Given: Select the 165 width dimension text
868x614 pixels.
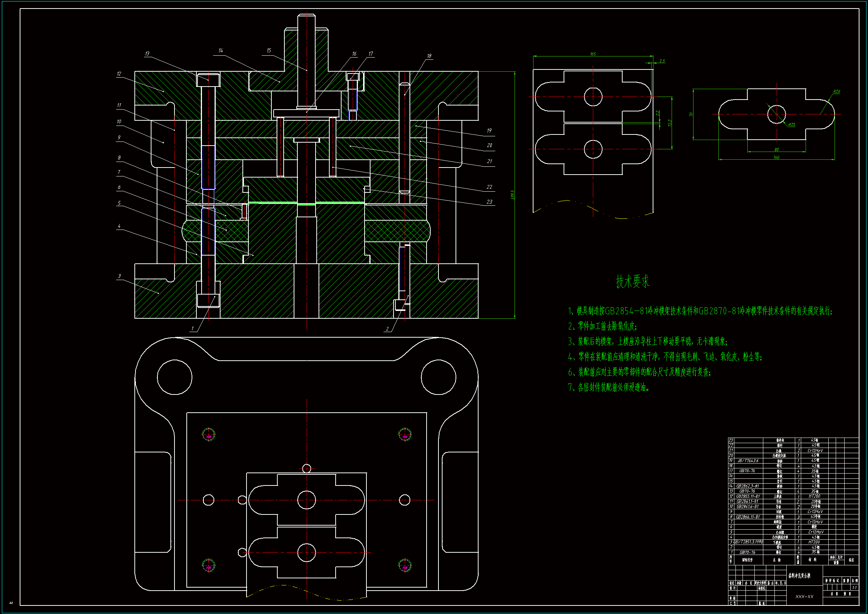Looking at the screenshot, I should pos(593,54).
